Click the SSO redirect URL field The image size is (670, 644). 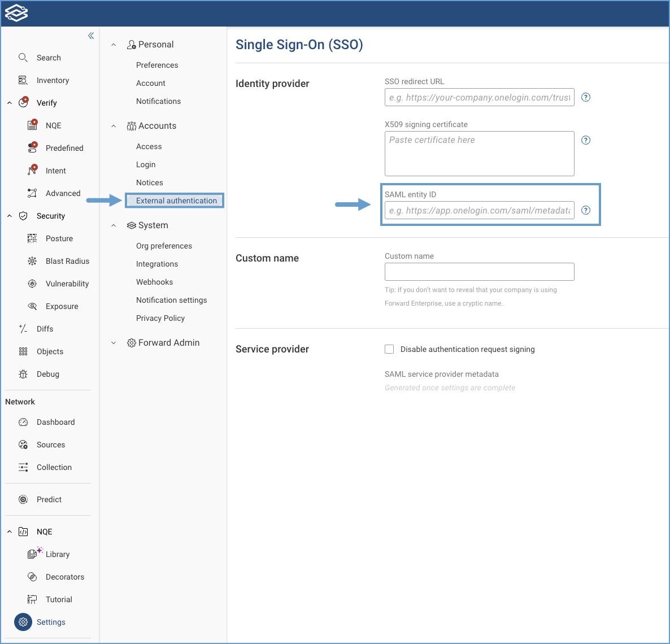479,97
